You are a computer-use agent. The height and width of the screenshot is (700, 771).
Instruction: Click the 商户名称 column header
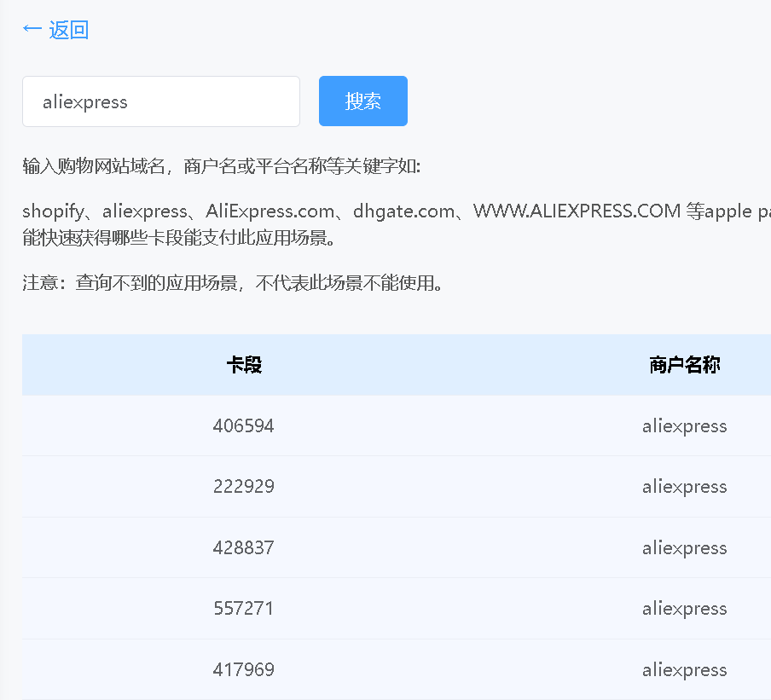point(684,365)
